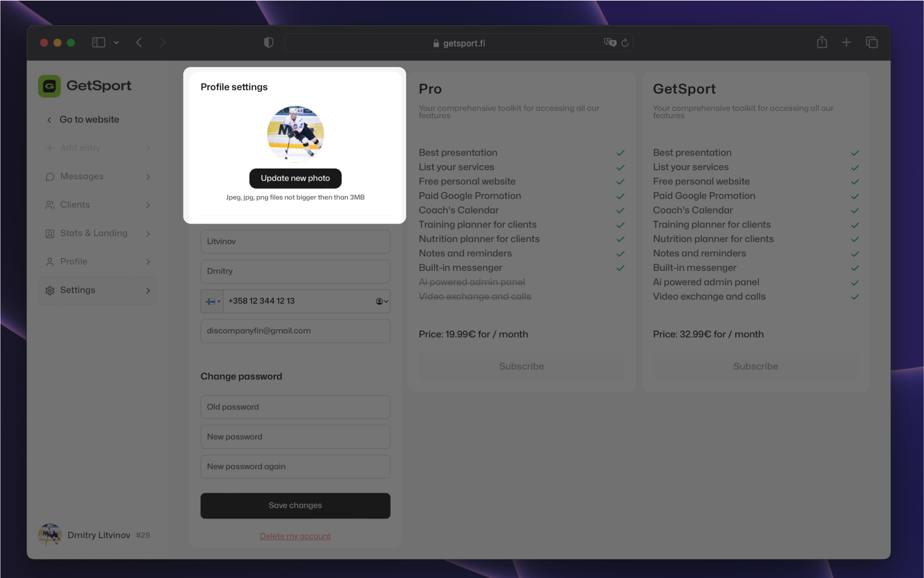The height and width of the screenshot is (578, 924).
Task: Open the privacy shield report icon
Action: pyautogui.click(x=268, y=43)
